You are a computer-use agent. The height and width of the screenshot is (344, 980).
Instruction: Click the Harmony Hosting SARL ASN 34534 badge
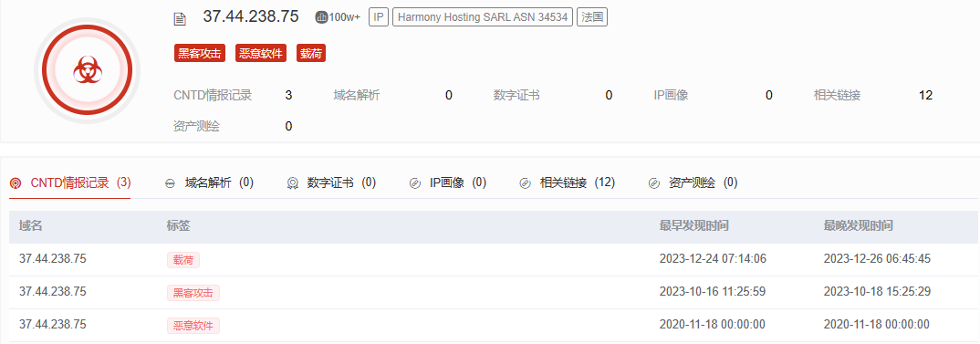[x=483, y=17]
